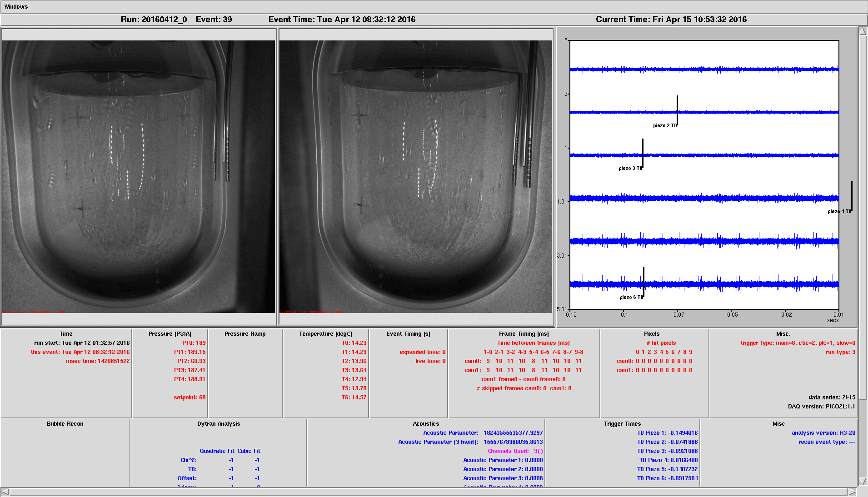Click the 'Channels Used: 9()' text
Viewport: 868px width, 497px height.
click(x=515, y=451)
